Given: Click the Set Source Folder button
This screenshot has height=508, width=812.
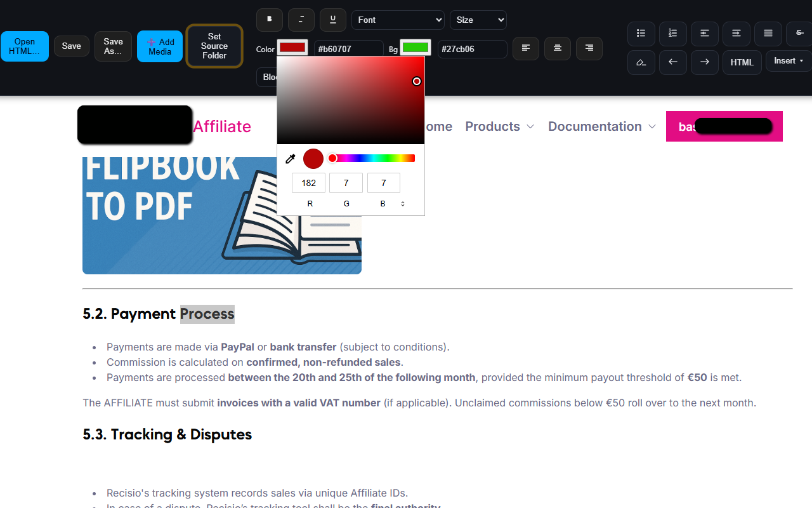Looking at the screenshot, I should pos(214,46).
